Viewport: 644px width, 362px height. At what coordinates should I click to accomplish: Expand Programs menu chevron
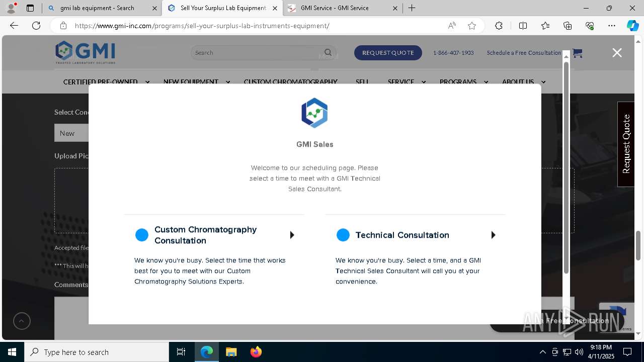(486, 81)
